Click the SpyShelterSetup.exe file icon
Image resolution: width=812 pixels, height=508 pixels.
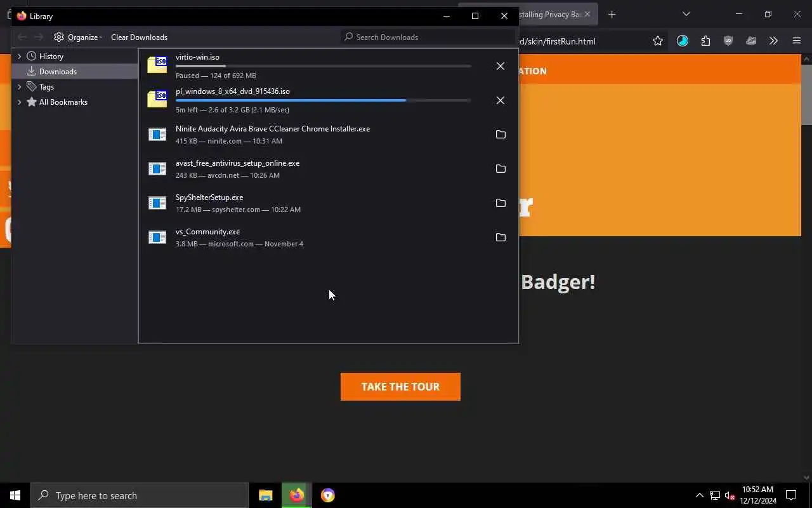[157, 203]
